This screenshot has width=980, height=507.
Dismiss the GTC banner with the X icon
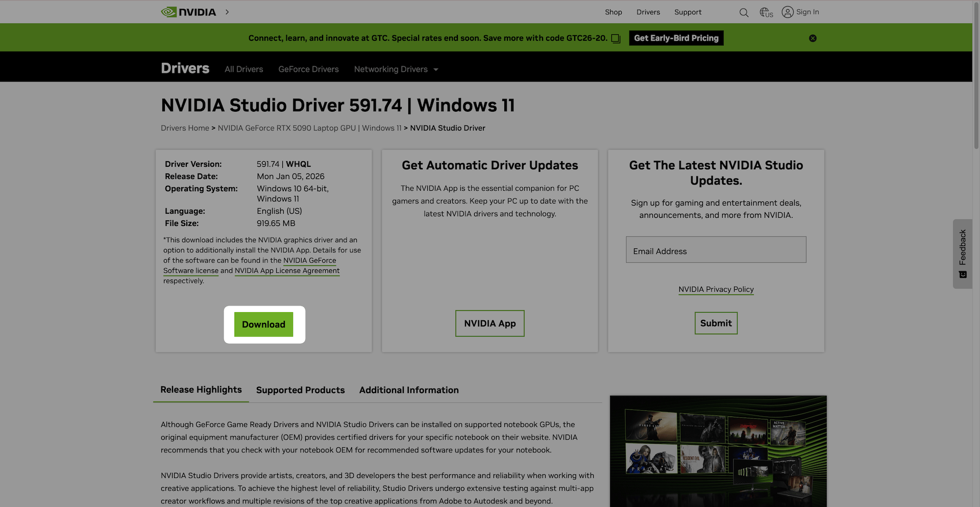[813, 38]
